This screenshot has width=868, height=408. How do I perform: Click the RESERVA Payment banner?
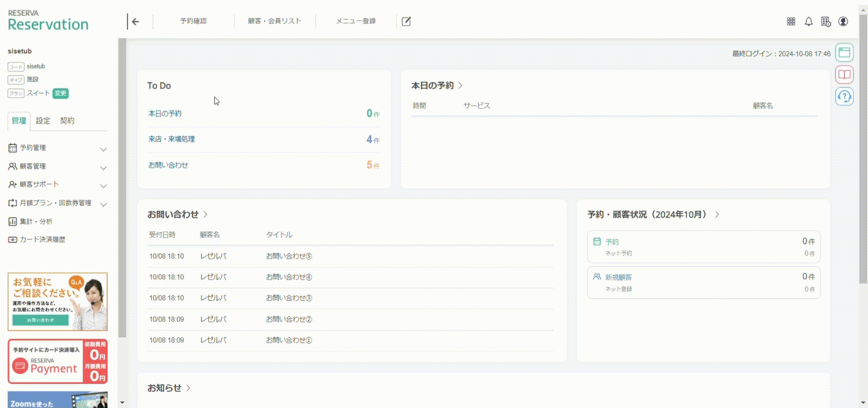click(58, 362)
